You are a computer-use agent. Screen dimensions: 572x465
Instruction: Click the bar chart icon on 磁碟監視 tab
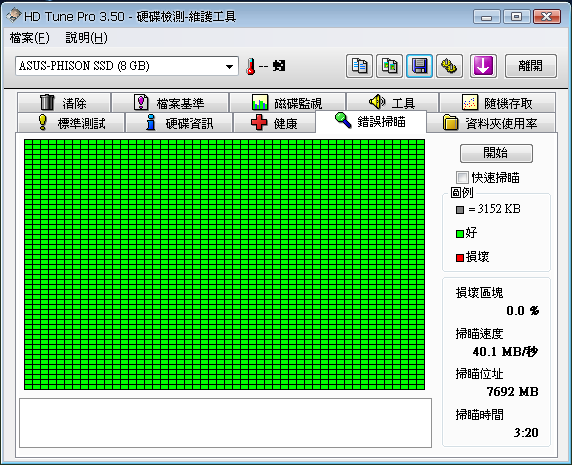point(260,102)
